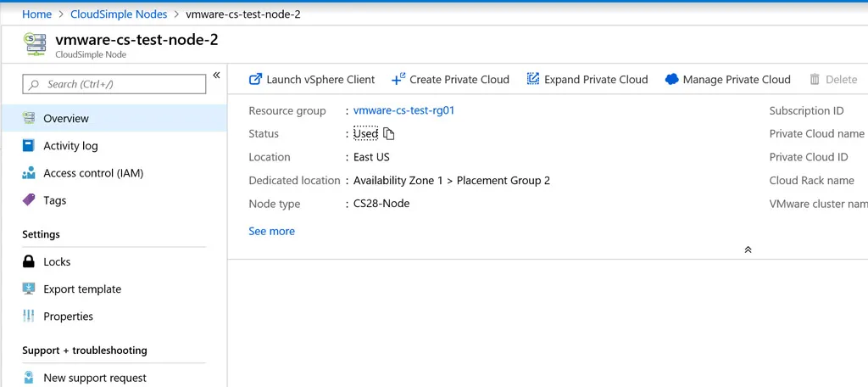868x387 pixels.
Task: Click the Cloud Rack name label
Action: [811, 180]
